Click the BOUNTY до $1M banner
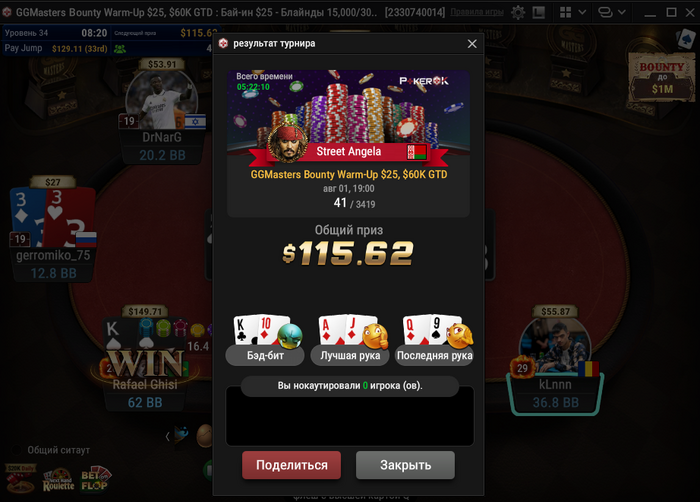Viewport: 700px width, 502px height. click(662, 78)
